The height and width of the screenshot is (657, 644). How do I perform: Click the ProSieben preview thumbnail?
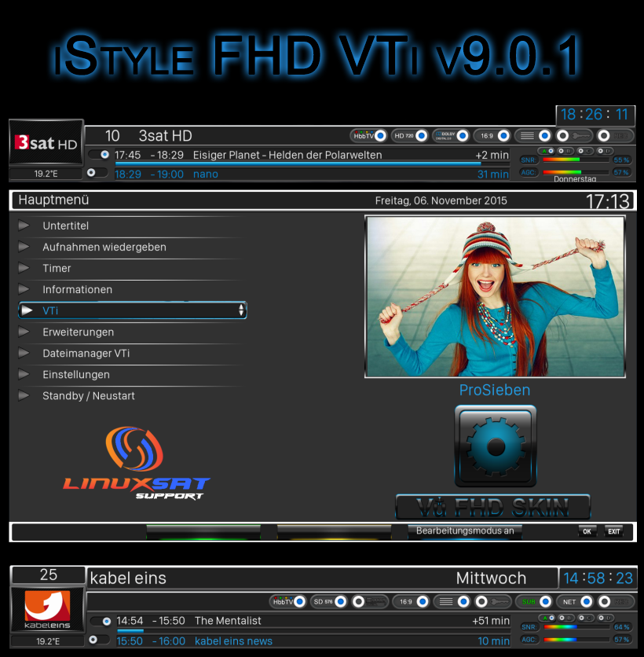495,296
